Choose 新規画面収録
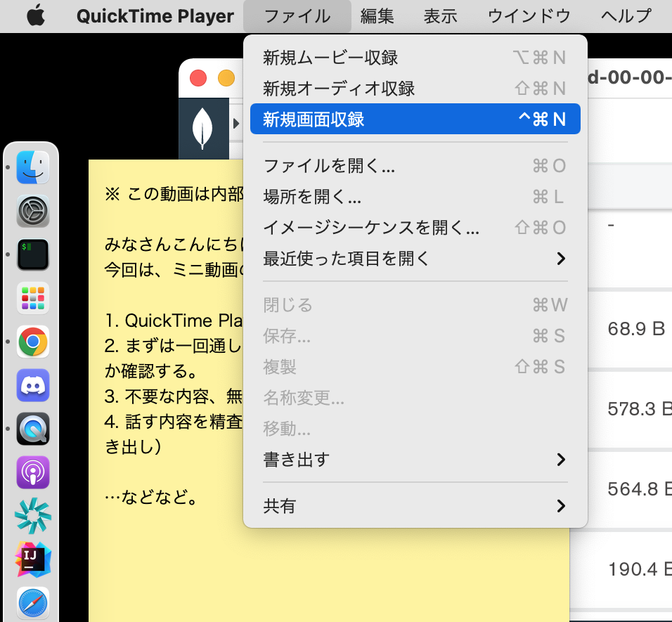The image size is (672, 622). [415, 119]
